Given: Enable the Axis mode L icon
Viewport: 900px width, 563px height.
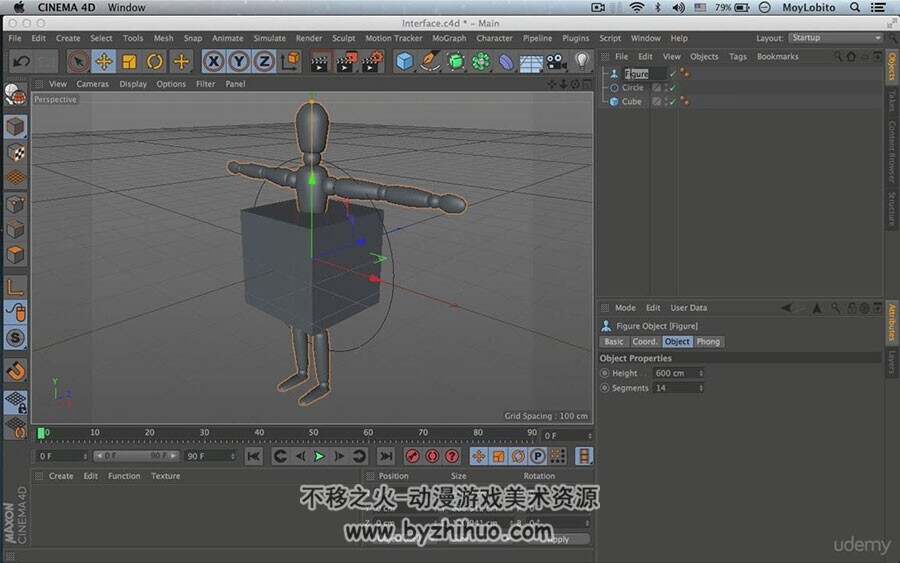Looking at the screenshot, I should pyautogui.click(x=15, y=286).
